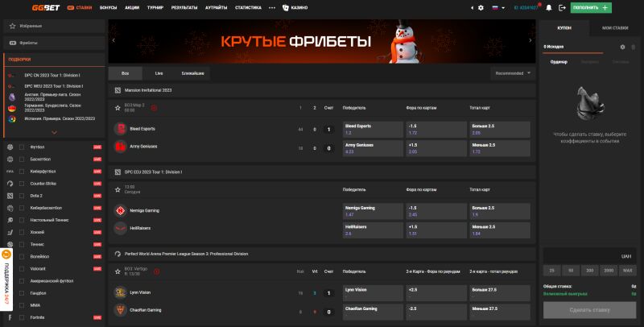Image resolution: width=644 pixels, height=327 pixels.
Task: Expand the Подборки list chevron
Action: point(54,132)
